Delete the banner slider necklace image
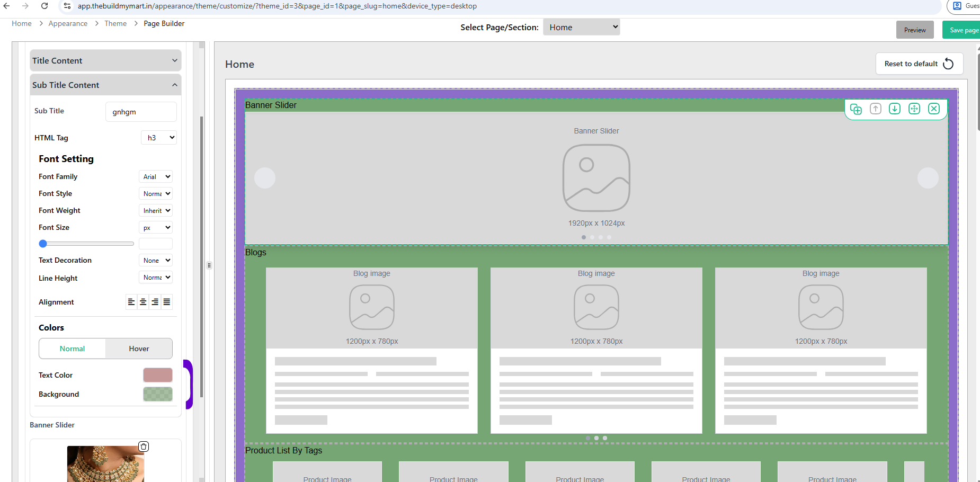 click(x=144, y=447)
